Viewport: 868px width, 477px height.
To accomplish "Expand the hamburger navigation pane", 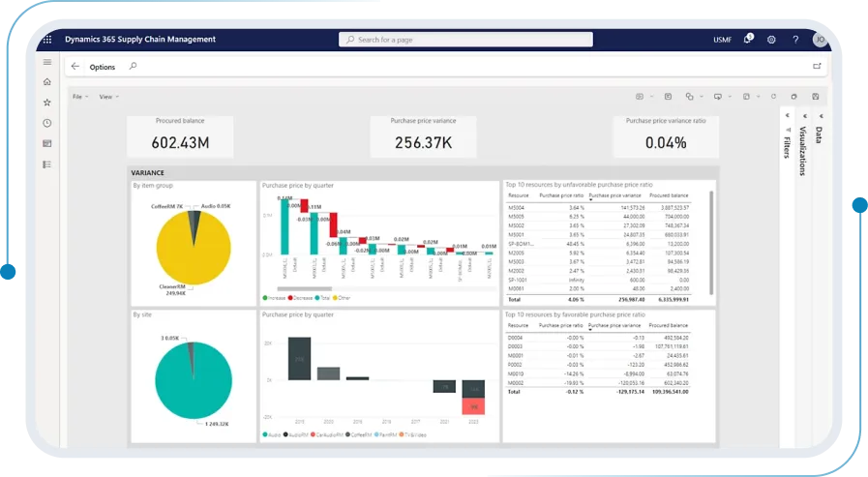I will [x=47, y=62].
